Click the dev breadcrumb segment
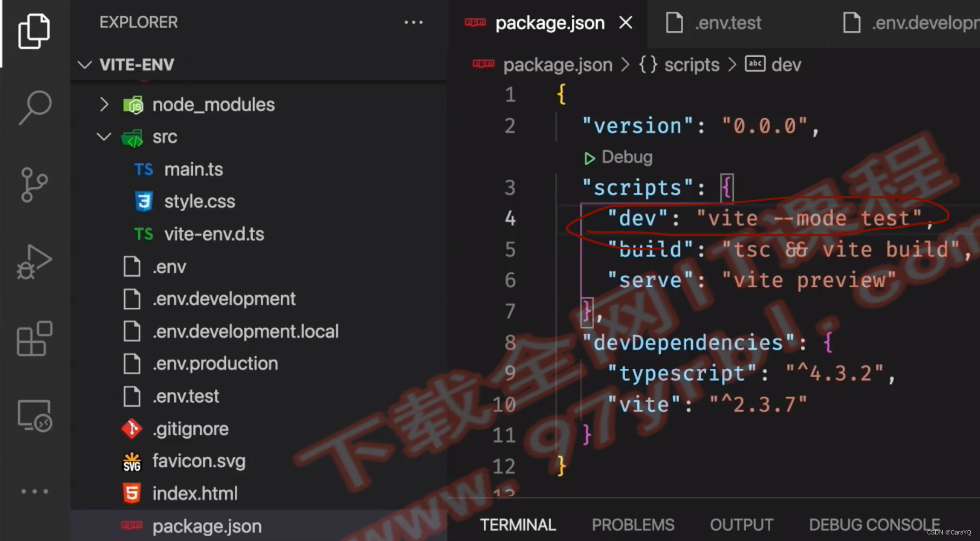The width and height of the screenshot is (980, 541). [x=786, y=65]
